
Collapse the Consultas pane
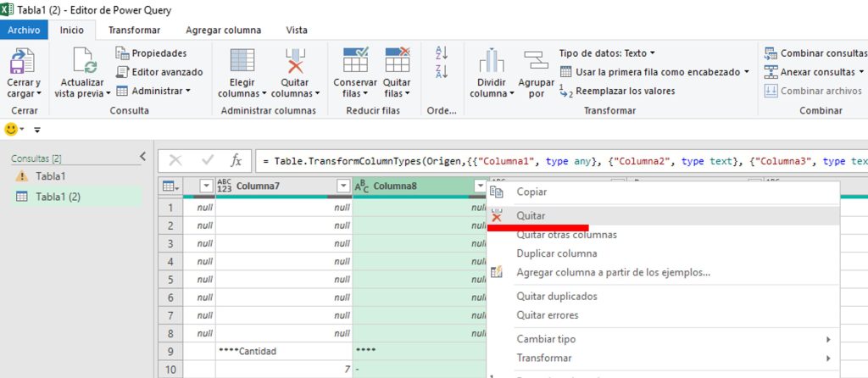tap(142, 157)
